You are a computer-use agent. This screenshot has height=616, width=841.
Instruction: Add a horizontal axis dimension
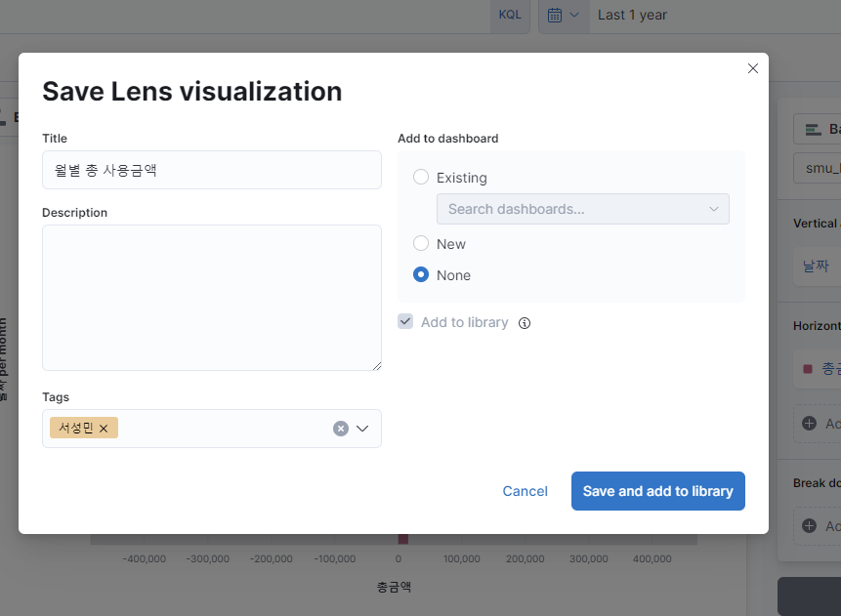tap(818, 424)
